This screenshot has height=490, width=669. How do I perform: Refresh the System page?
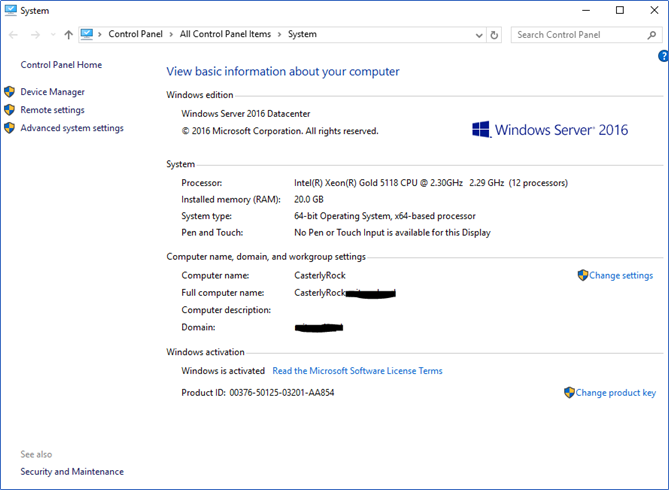coord(494,35)
